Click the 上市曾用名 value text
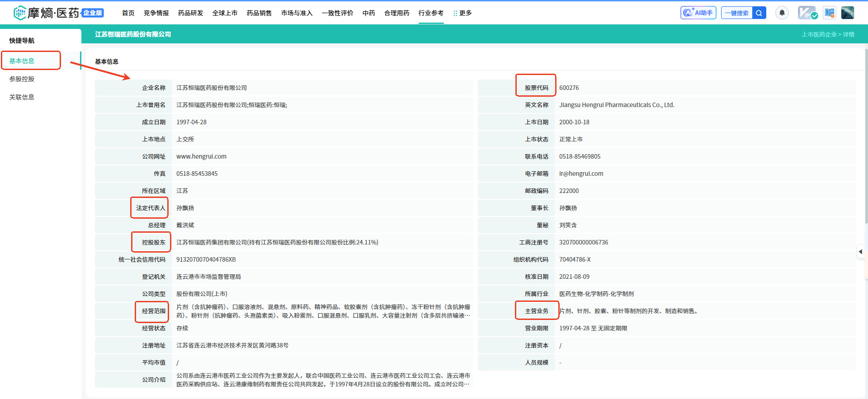868x399 pixels. [x=231, y=105]
